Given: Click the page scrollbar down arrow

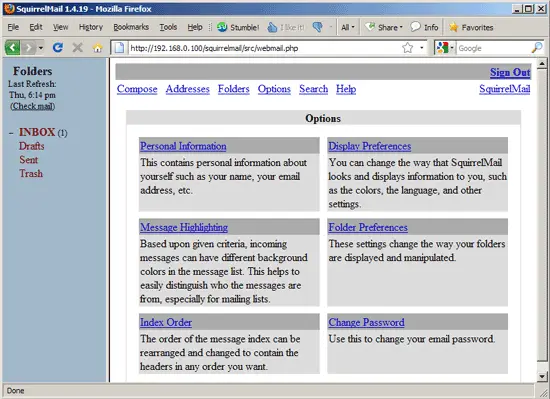Looking at the screenshot, I should [542, 377].
